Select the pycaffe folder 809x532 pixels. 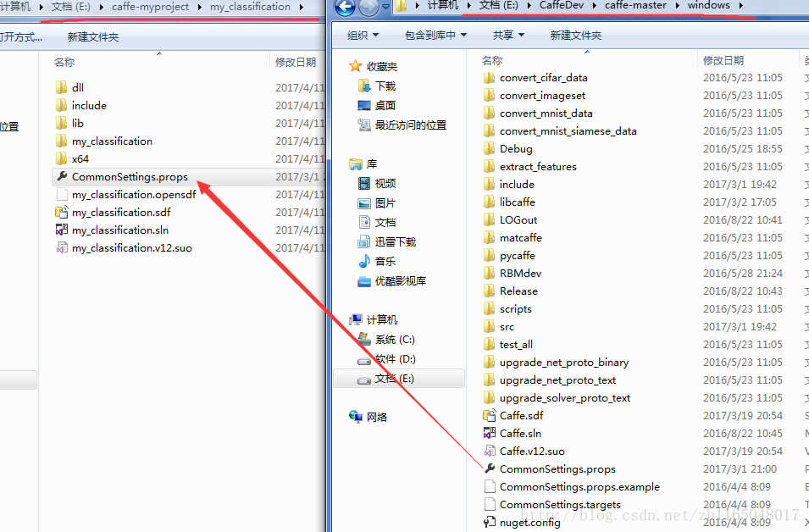pyautogui.click(x=517, y=256)
